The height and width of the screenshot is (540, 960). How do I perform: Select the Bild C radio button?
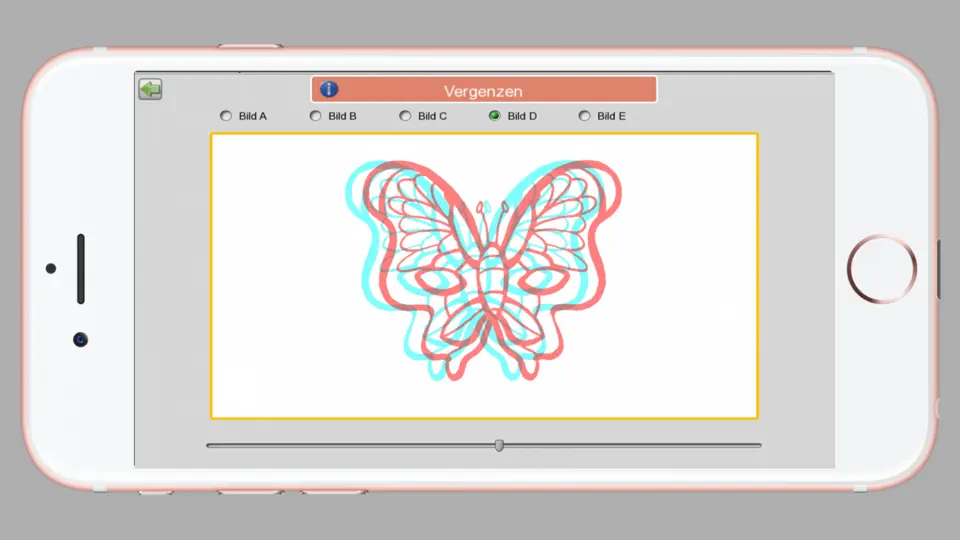pos(405,116)
